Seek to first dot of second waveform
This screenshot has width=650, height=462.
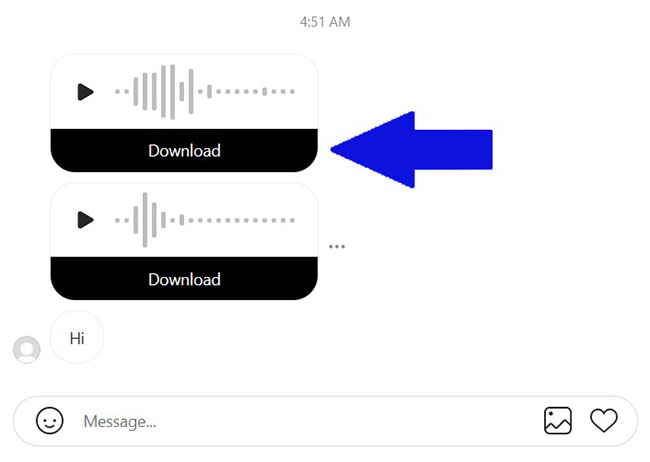coord(117,220)
